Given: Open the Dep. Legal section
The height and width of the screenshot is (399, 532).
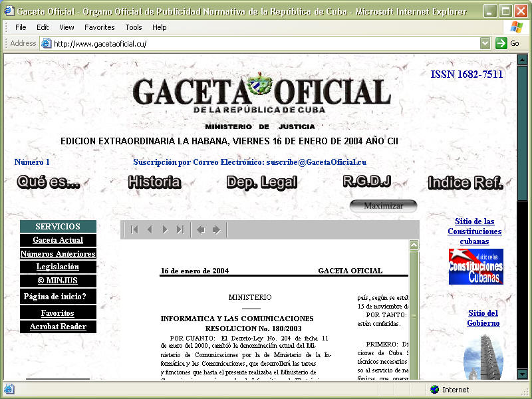Looking at the screenshot, I should tap(262, 182).
